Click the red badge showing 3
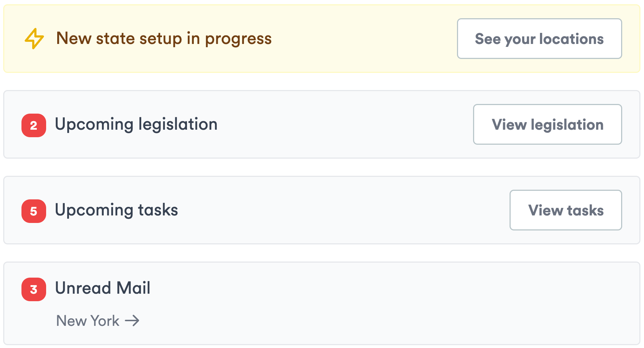644x348 pixels. point(34,289)
